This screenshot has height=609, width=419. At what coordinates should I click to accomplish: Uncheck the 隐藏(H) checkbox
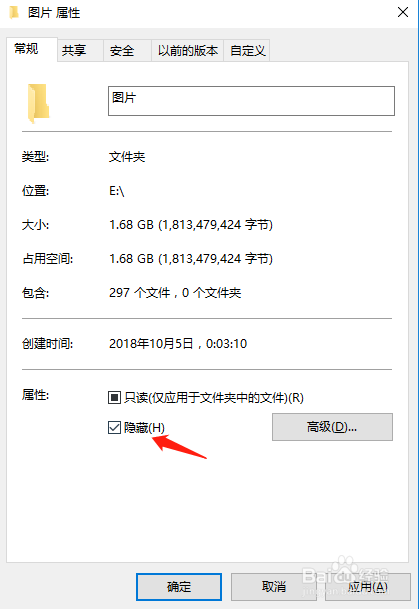[114, 428]
